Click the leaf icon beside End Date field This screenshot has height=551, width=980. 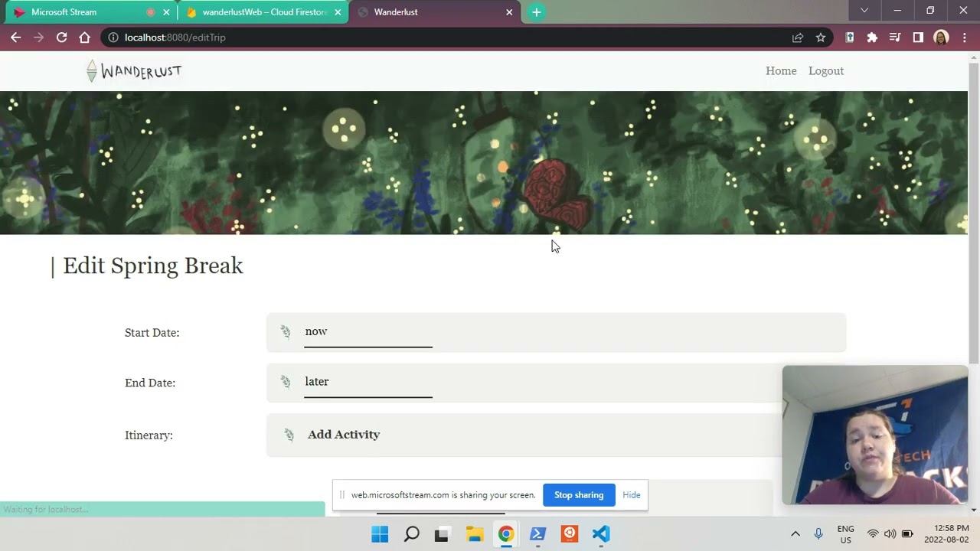pos(286,382)
